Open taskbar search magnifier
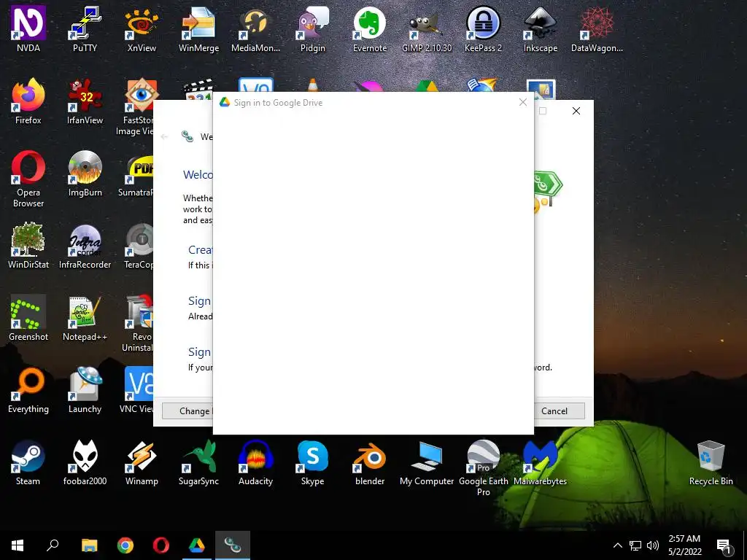This screenshot has width=747, height=560. [x=53, y=545]
